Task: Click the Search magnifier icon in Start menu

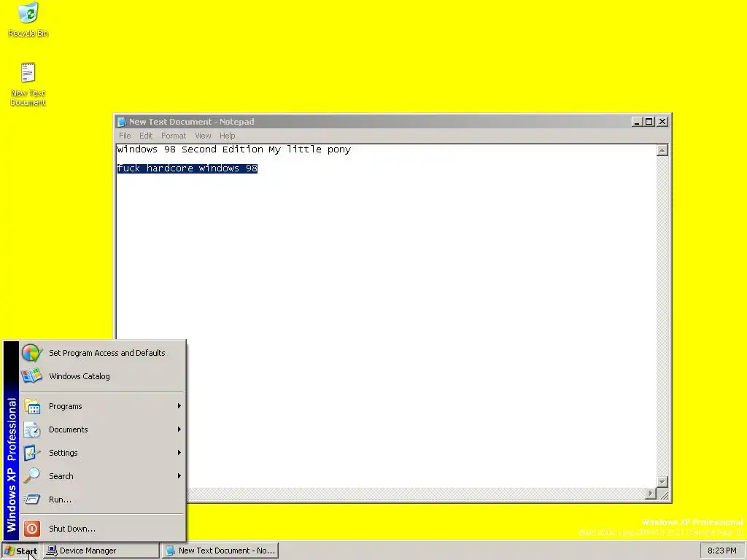Action: pyautogui.click(x=32, y=476)
